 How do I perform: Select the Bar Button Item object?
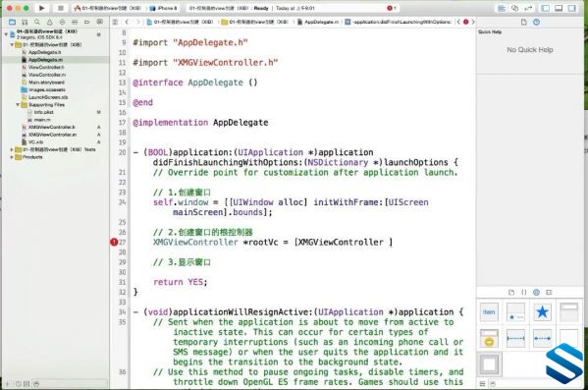tap(489, 312)
